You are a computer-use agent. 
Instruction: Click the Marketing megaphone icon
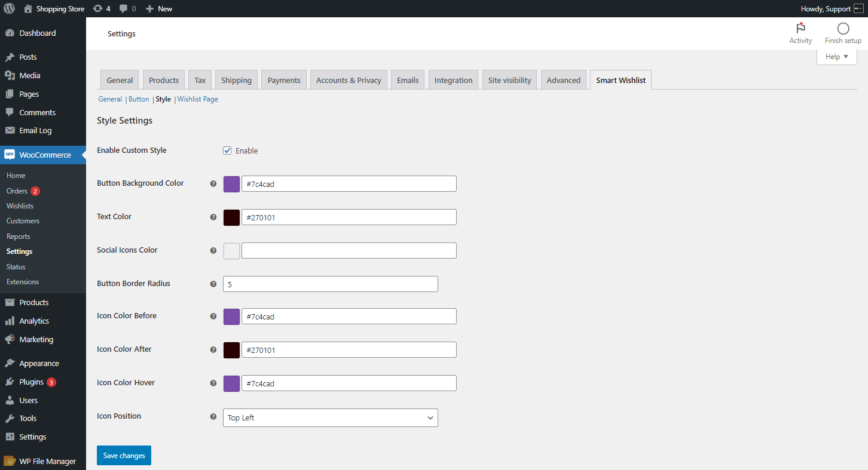tap(10, 340)
